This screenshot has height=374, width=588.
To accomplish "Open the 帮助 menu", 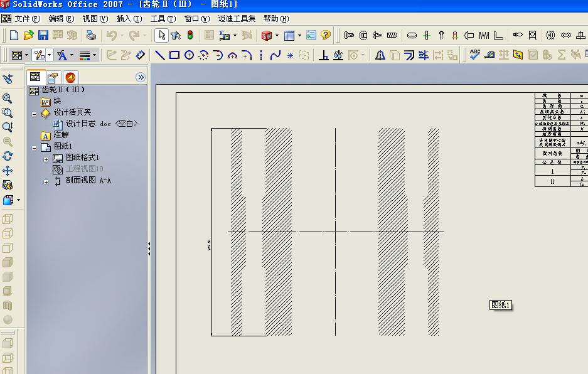I will click(x=276, y=18).
